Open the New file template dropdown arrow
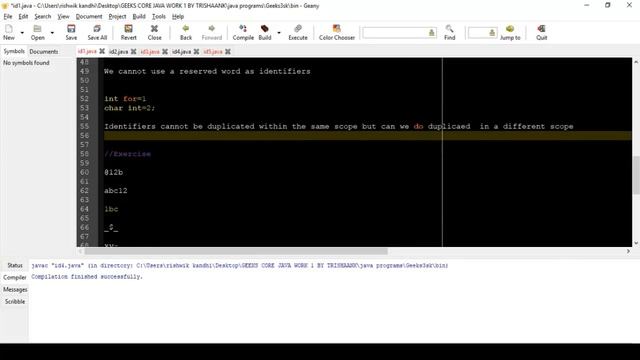Viewport: 640px width, 360px height. (x=22, y=33)
